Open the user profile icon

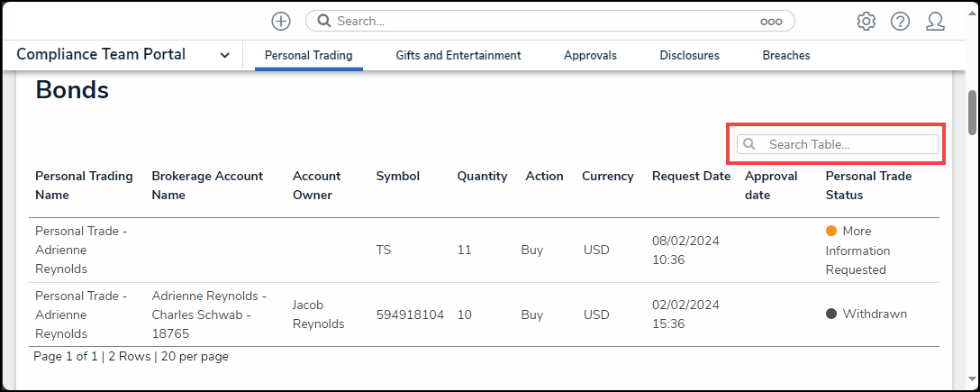[x=935, y=21]
